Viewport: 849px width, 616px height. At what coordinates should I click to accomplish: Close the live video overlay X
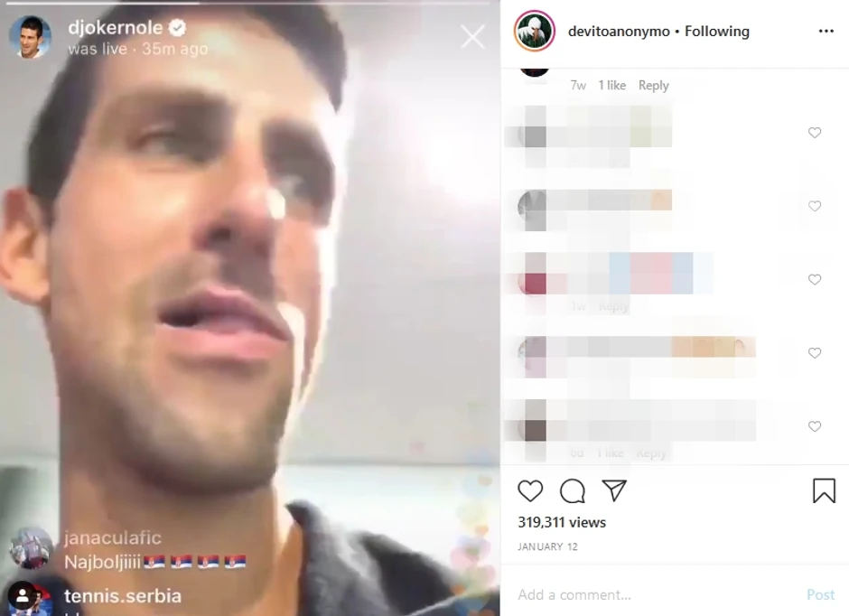(472, 37)
